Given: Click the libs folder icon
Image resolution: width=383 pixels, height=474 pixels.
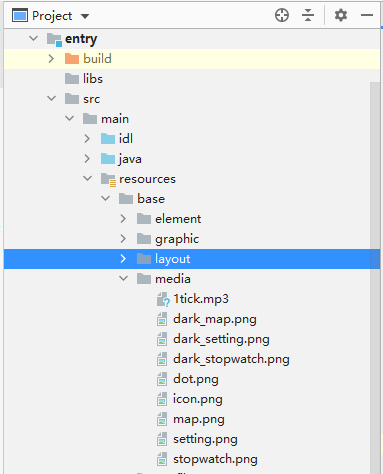Looking at the screenshot, I should pyautogui.click(x=72, y=79).
